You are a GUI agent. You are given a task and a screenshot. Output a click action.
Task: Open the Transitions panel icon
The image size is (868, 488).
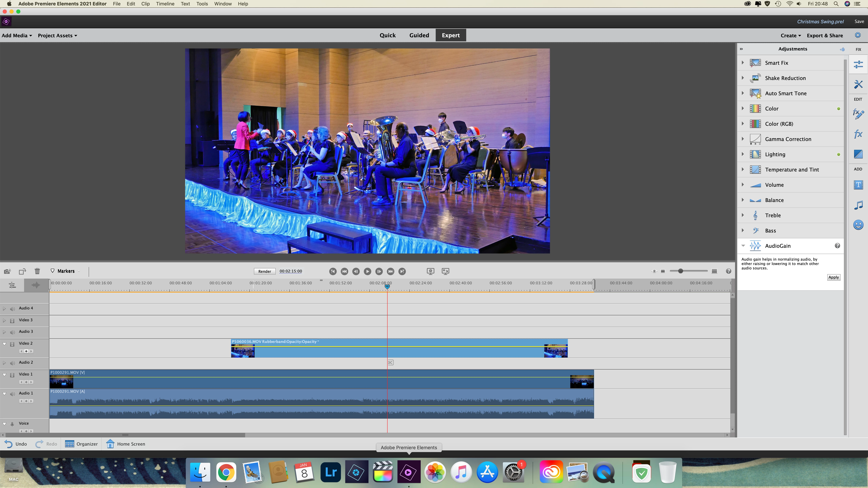(858, 154)
